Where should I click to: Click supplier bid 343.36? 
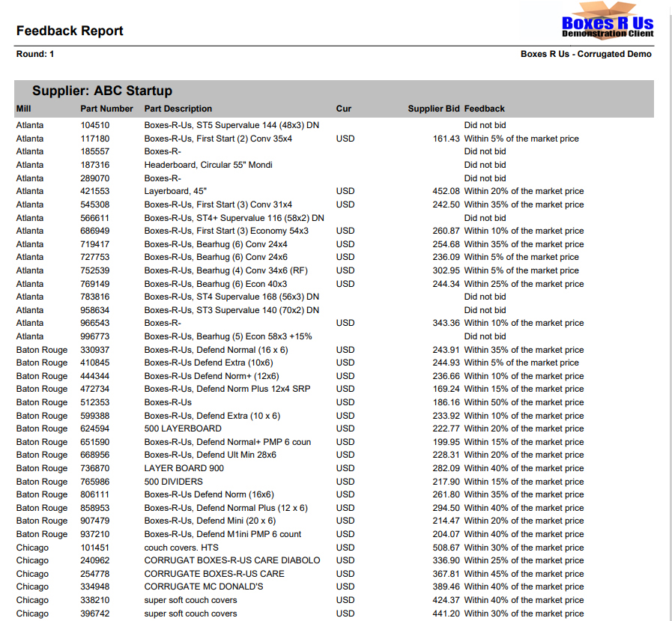coord(447,323)
